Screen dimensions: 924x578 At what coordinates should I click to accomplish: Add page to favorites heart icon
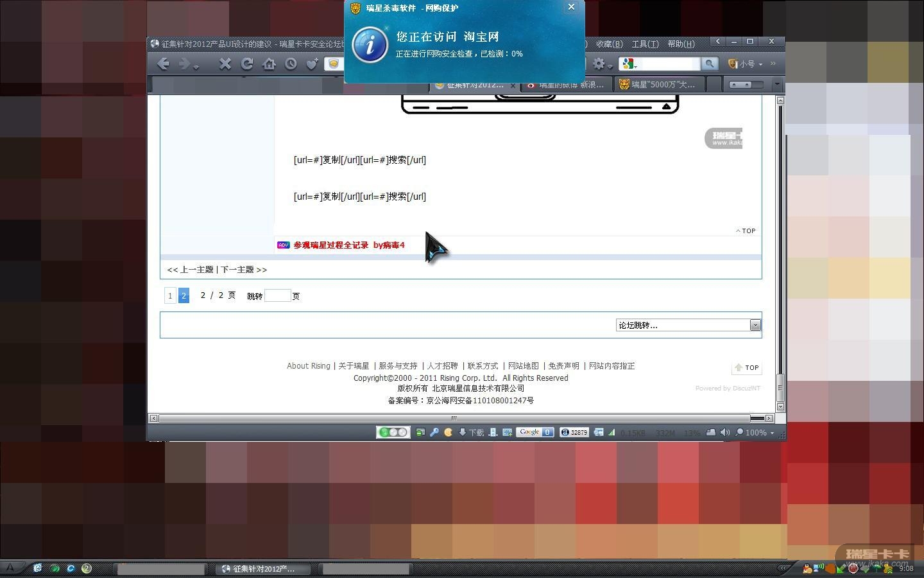(x=312, y=64)
